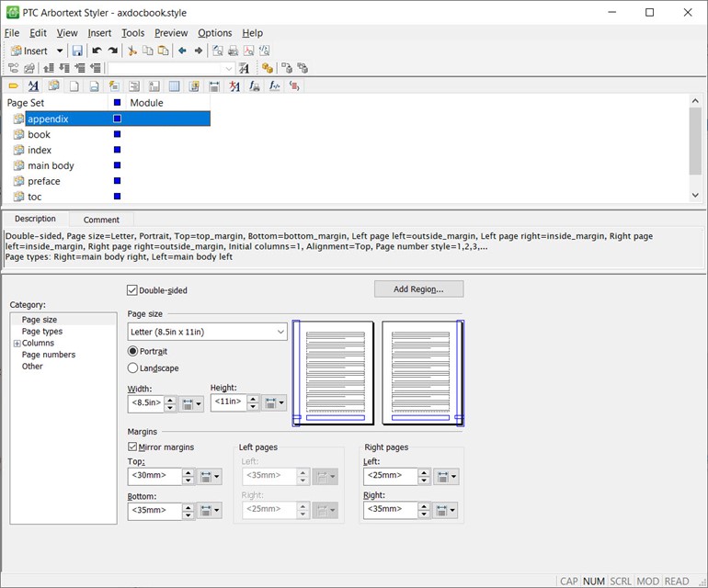
Task: Open the Tools menu
Action: coord(132,33)
